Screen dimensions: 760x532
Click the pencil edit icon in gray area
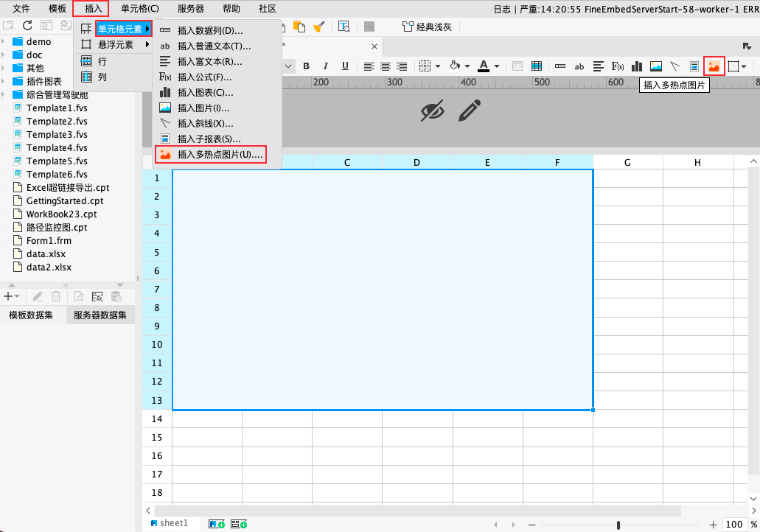pyautogui.click(x=470, y=111)
